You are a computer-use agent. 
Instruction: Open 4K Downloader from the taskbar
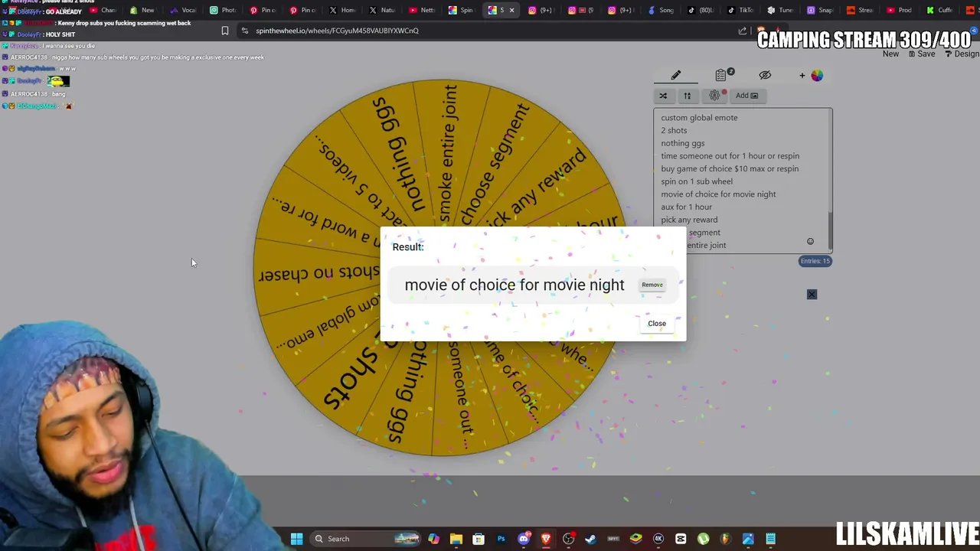pyautogui.click(x=658, y=539)
